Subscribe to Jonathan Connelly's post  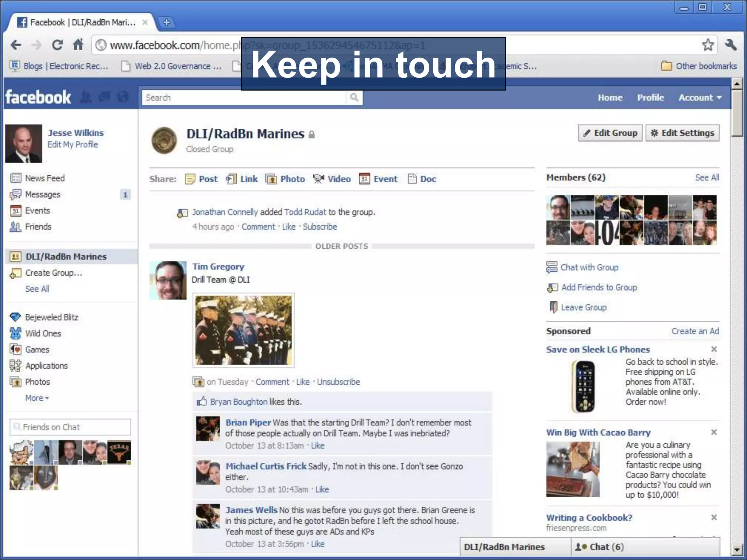320,227
